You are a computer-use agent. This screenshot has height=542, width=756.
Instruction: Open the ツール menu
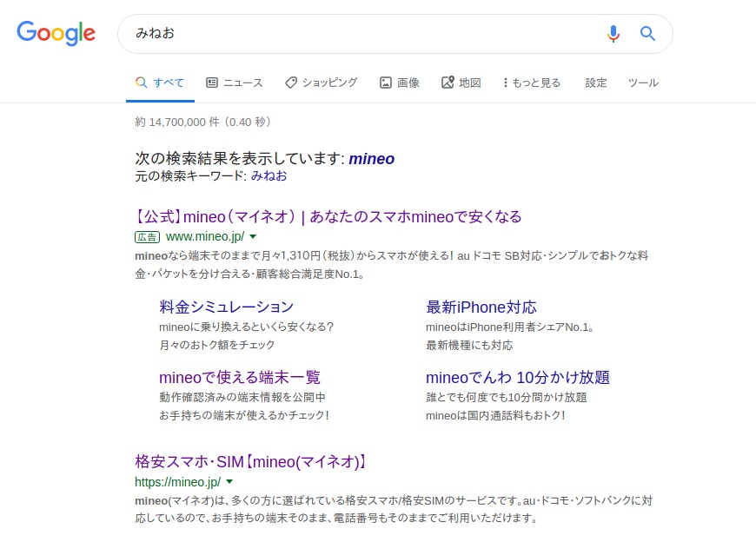point(643,83)
